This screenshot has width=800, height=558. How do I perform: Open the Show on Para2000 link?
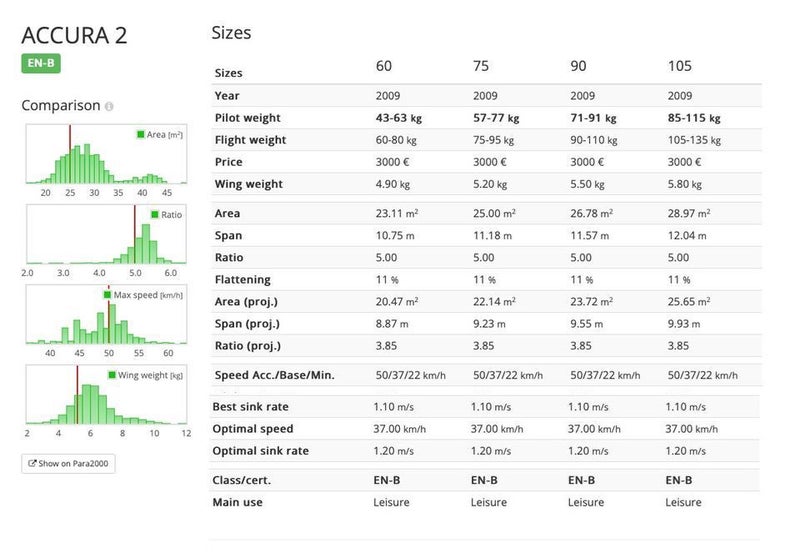click(x=68, y=463)
